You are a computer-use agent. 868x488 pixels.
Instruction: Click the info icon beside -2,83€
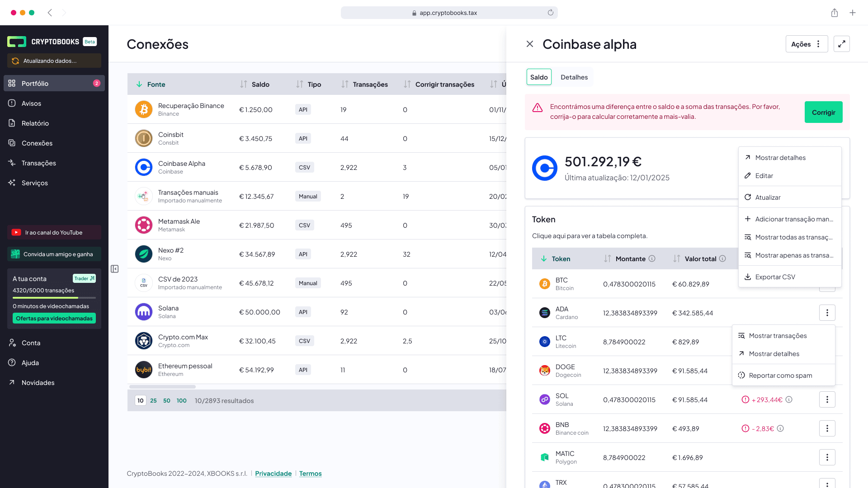[780, 428]
